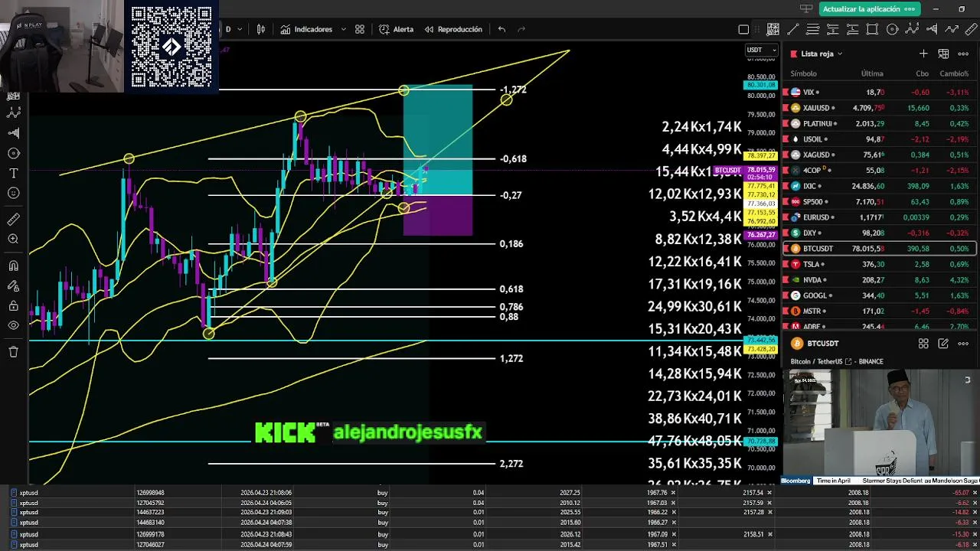Select the left sidebar projection tool
The image size is (980, 551).
click(x=13, y=133)
